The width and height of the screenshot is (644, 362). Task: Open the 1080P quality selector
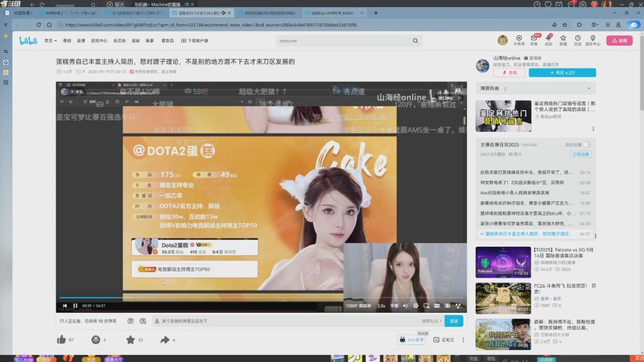(358, 306)
